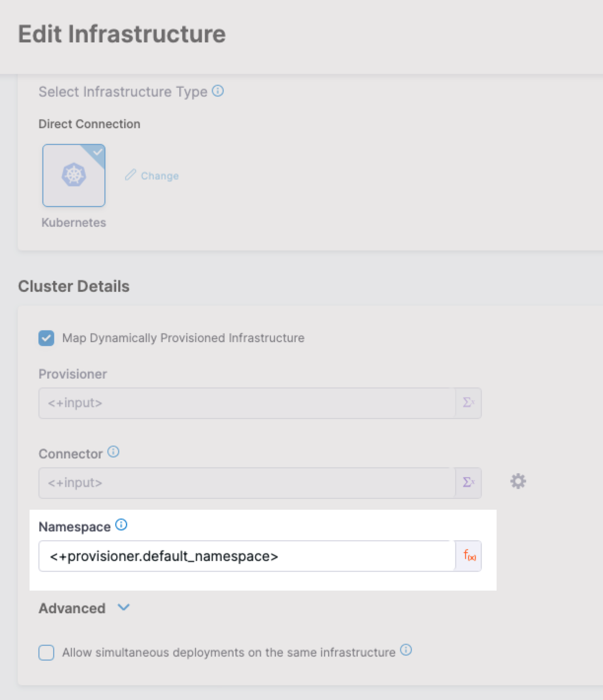Click the info icon next to Namespace

pos(121,525)
